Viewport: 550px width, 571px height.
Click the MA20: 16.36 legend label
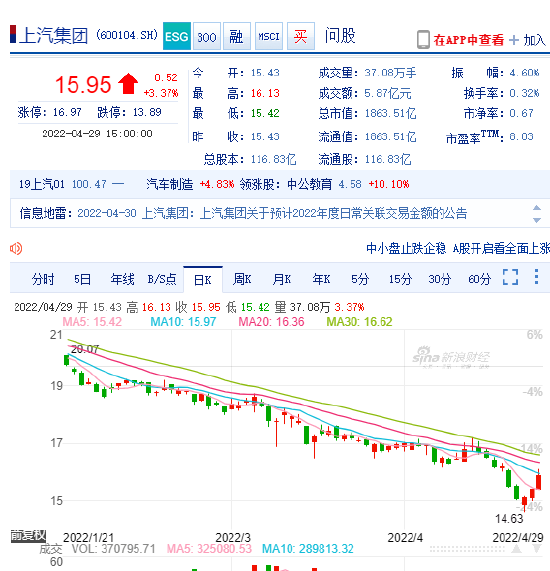[x=271, y=322]
